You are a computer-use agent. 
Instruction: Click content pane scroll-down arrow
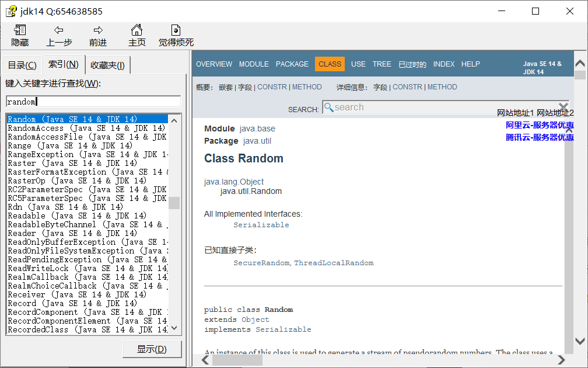(x=580, y=341)
